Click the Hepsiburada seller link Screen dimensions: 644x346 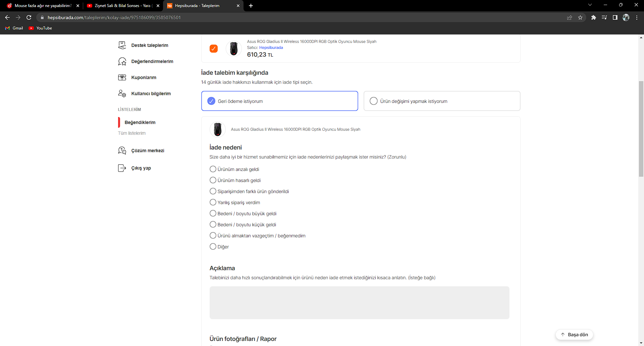271,48
